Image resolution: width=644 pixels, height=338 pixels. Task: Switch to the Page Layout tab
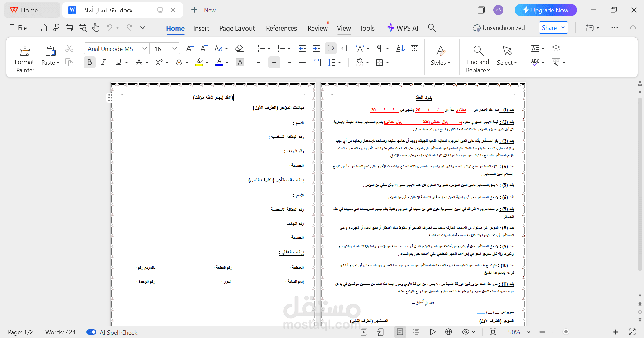pyautogui.click(x=237, y=28)
